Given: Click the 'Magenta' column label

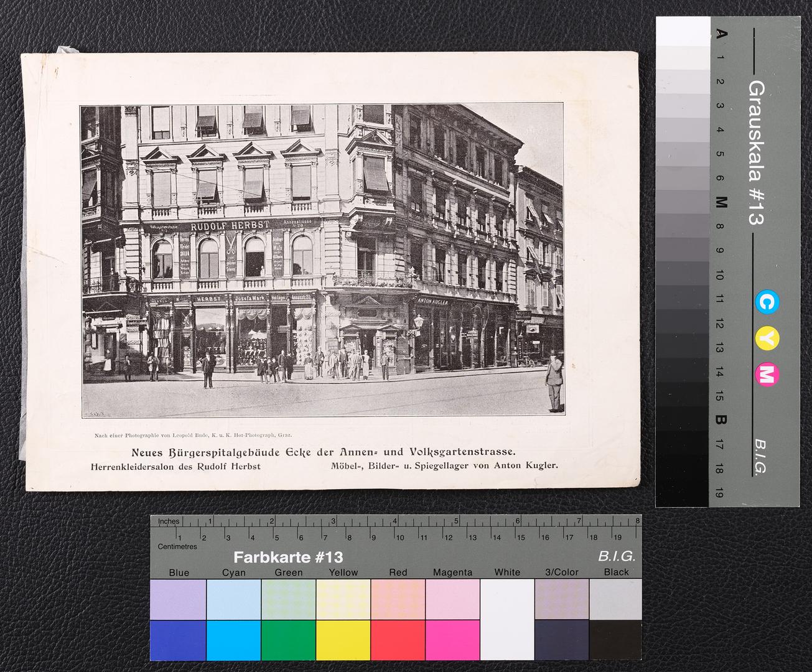Looking at the screenshot, I should (x=452, y=572).
